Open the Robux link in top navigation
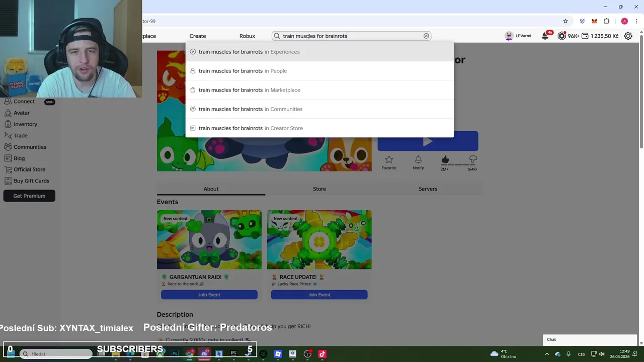The width and height of the screenshot is (644, 362). point(247,36)
